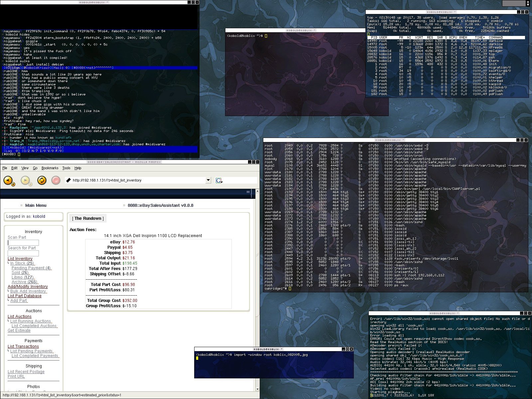
Task: Click the import -window root command text
Action: pos(271,355)
